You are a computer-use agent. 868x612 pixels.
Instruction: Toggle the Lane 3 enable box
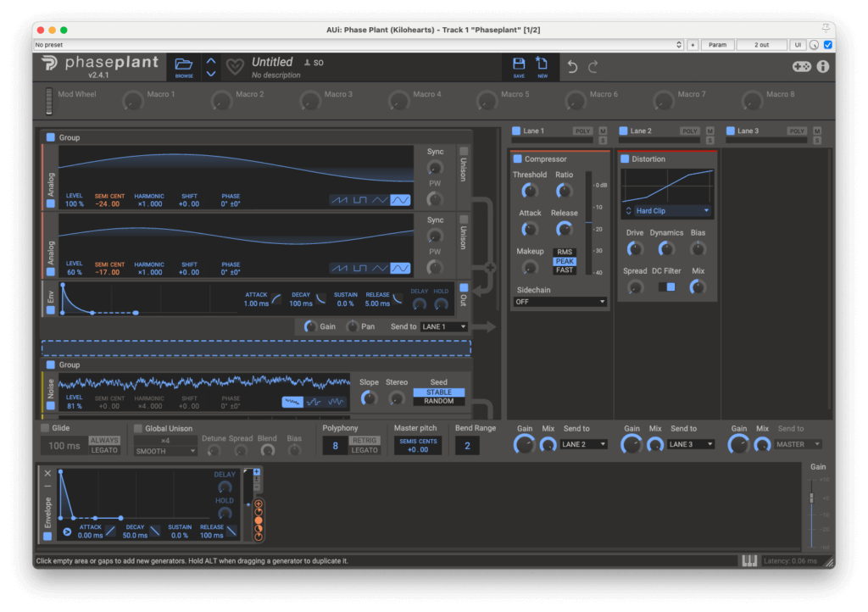730,131
